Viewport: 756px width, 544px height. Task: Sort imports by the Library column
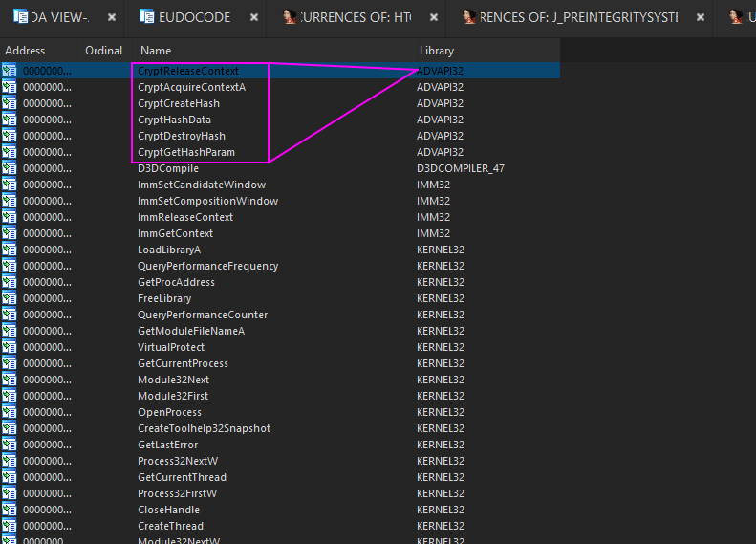[437, 51]
